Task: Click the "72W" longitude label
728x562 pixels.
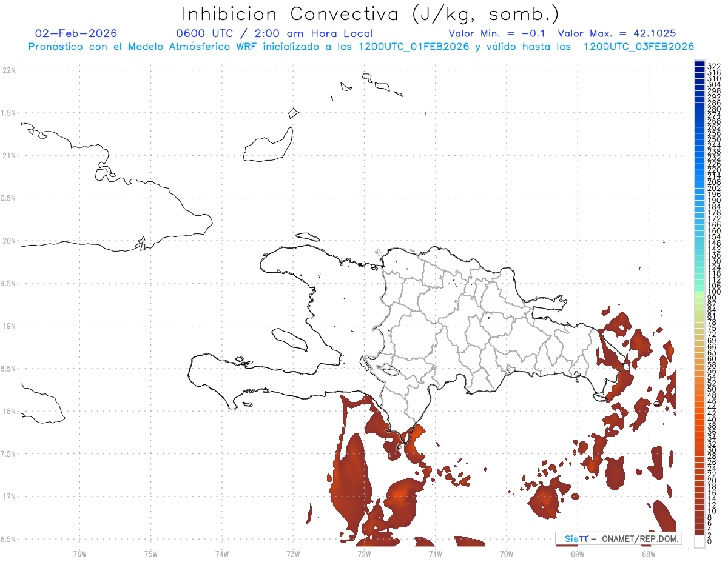Action: 364,553
